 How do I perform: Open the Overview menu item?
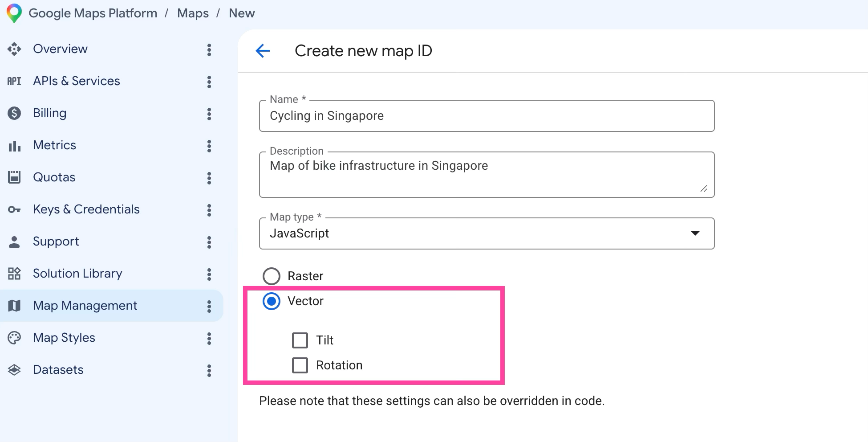[60, 49]
